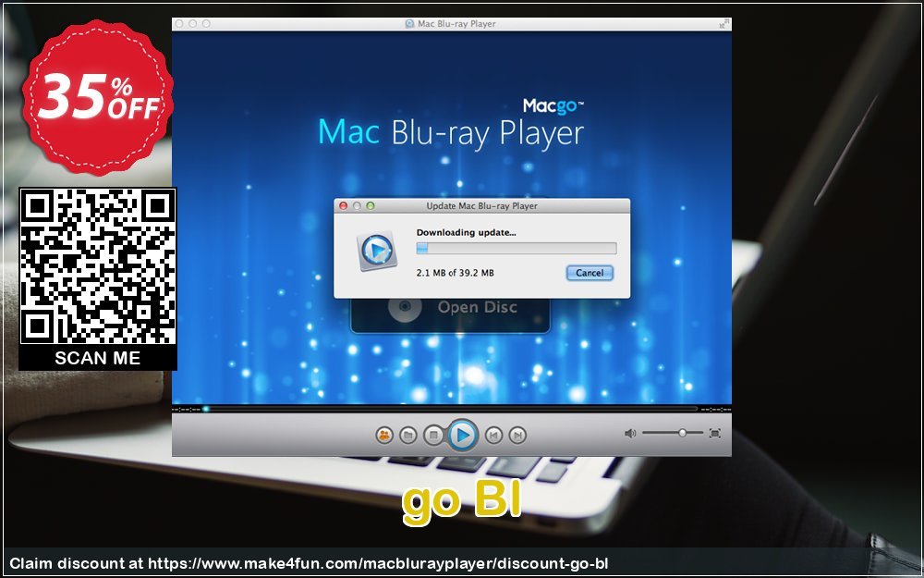Click the Play button in the player
Screen dimensions: 924x578
click(463, 436)
